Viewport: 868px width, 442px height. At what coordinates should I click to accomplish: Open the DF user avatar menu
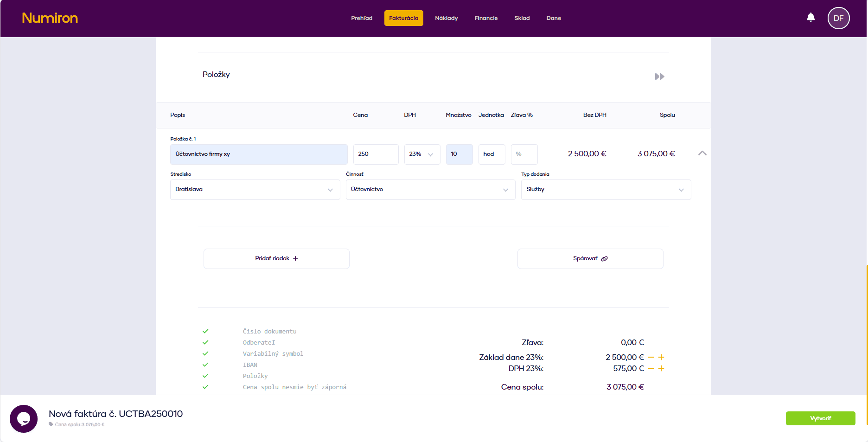click(x=838, y=18)
